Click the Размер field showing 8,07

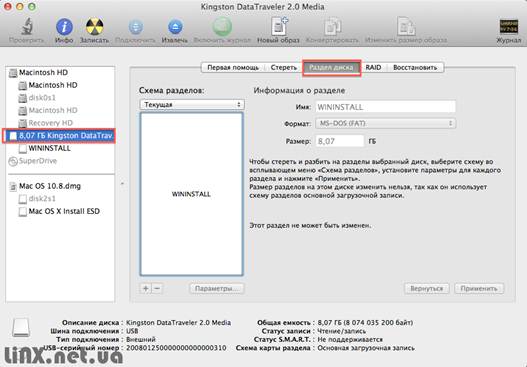point(340,141)
